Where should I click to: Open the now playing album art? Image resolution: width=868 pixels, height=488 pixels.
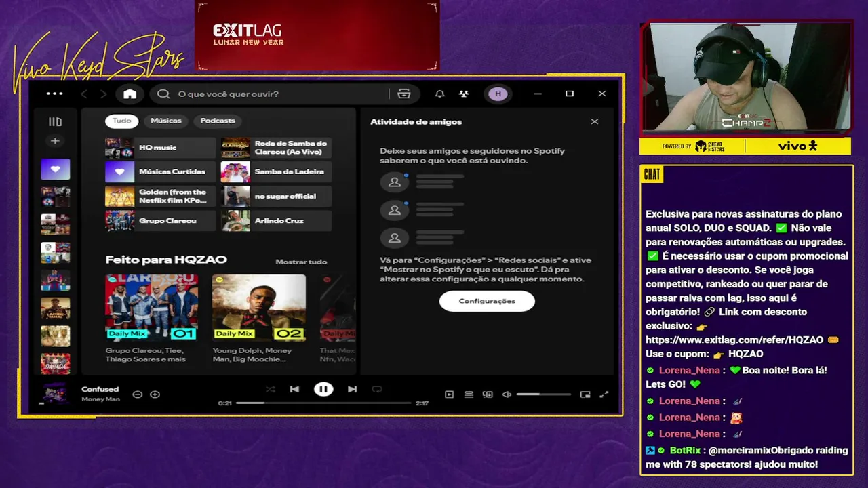click(55, 394)
